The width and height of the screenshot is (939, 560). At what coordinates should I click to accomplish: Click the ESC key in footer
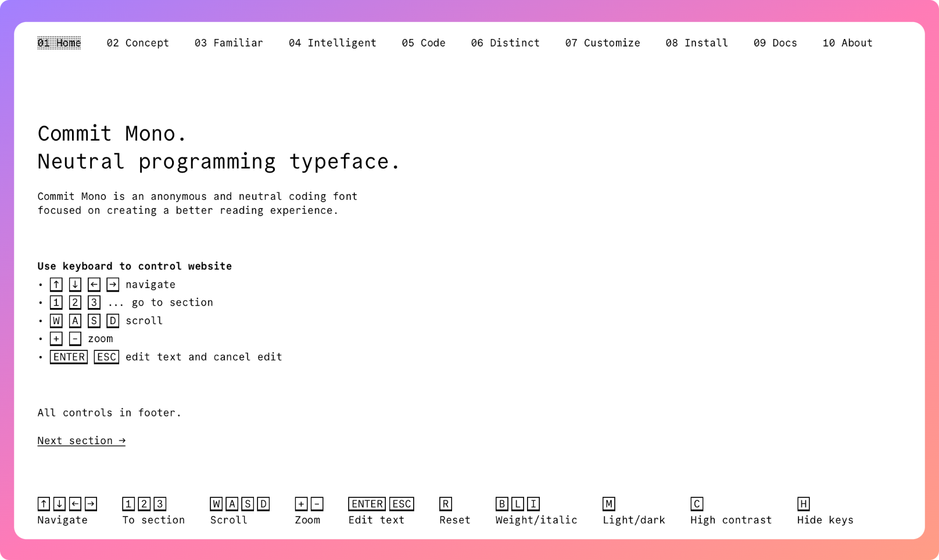pos(402,504)
